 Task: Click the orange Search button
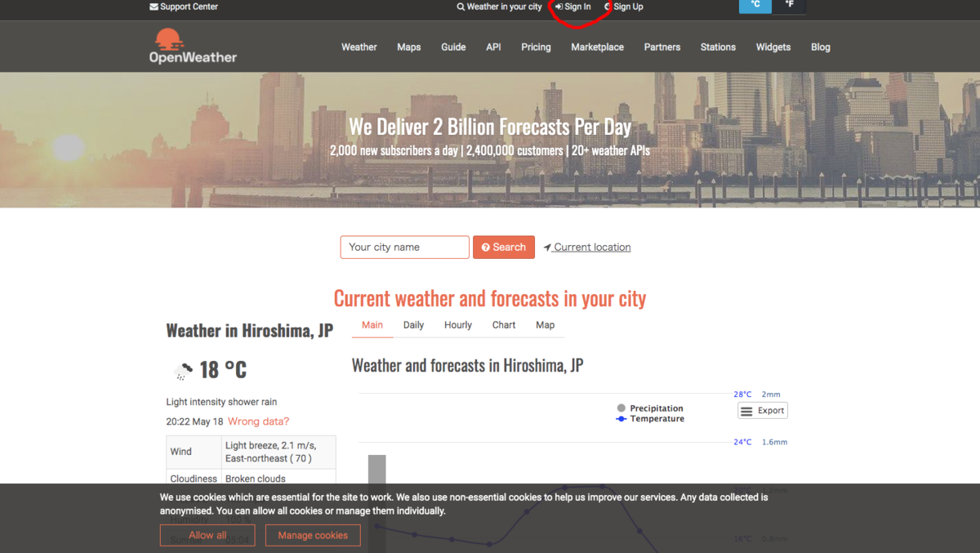tap(504, 248)
